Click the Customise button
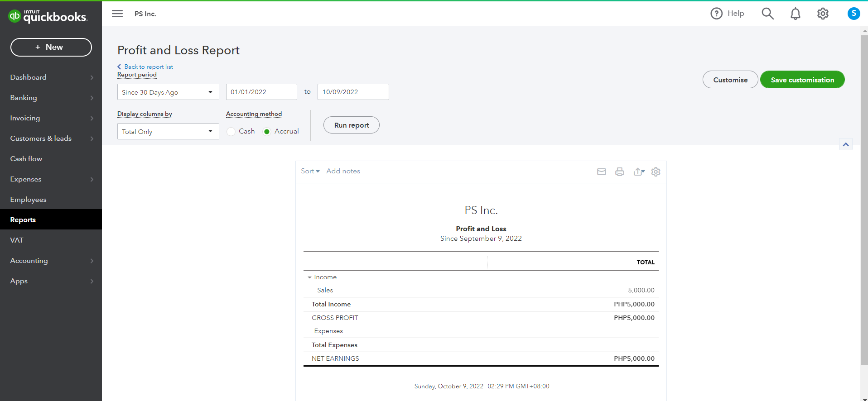The width and height of the screenshot is (868, 401). (730, 80)
